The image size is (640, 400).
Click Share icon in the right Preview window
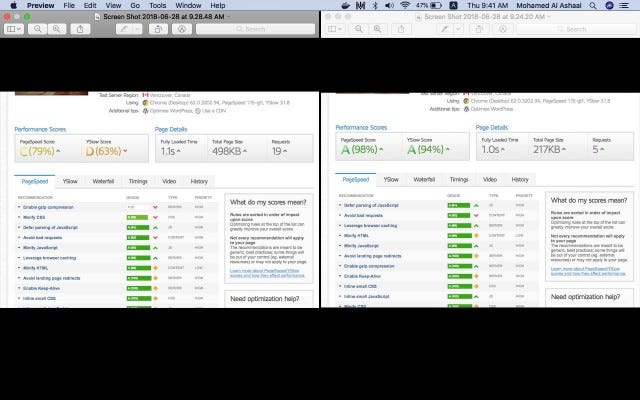401,29
